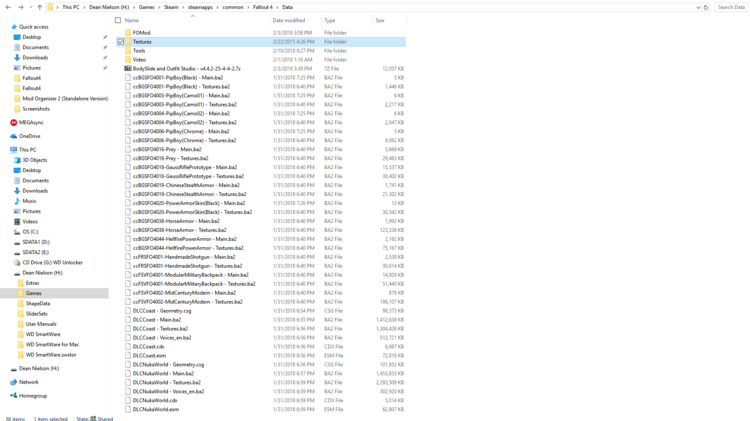Screen dimensions: 750x421
Task: Open WD SmartWare.swstor folder
Action: pyautogui.click(x=51, y=355)
